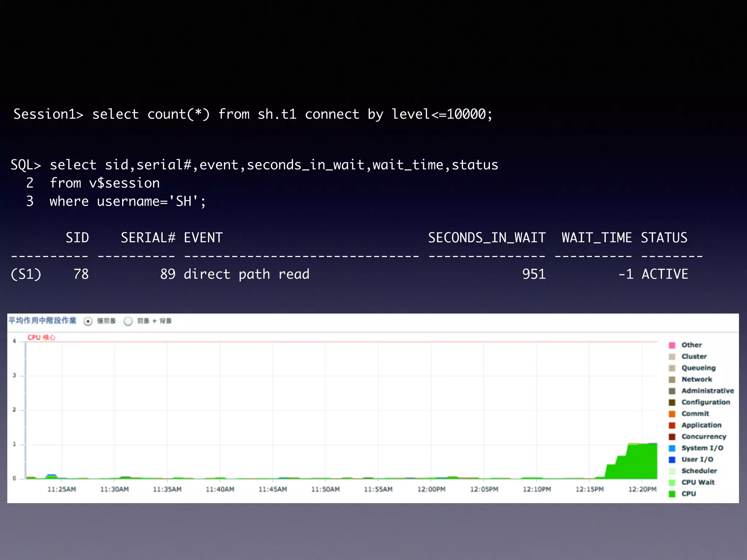
Task: Open the Concurrency legend label
Action: tap(704, 436)
